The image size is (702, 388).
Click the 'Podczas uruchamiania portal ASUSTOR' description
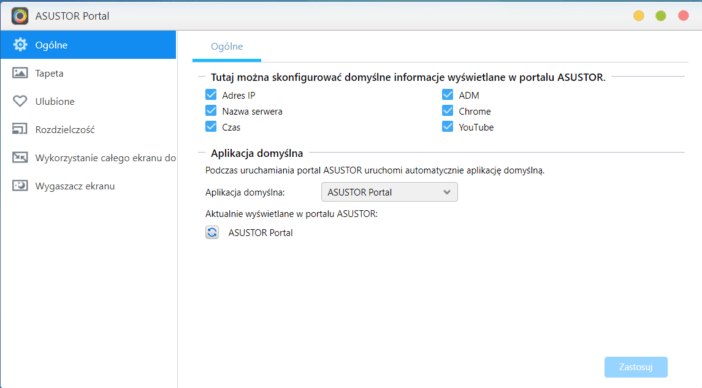375,171
